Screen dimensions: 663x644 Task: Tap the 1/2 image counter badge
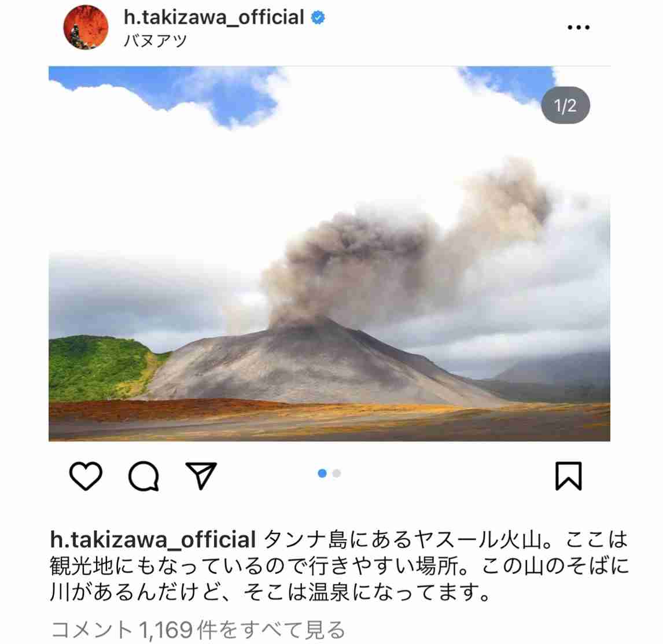[x=565, y=105]
